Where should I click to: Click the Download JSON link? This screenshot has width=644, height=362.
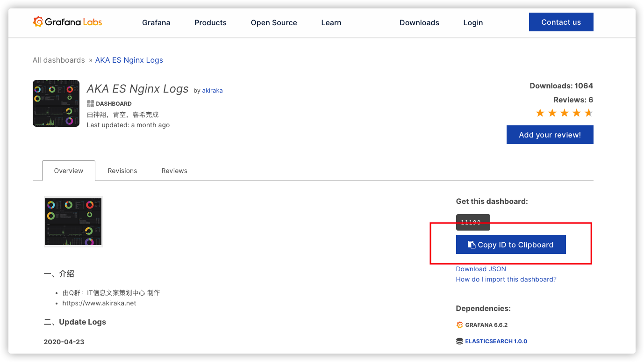(x=481, y=269)
